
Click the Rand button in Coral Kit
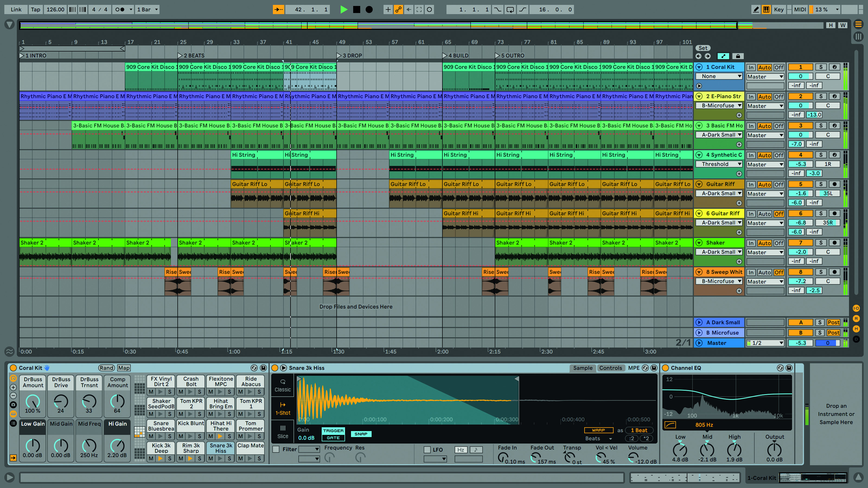point(107,368)
